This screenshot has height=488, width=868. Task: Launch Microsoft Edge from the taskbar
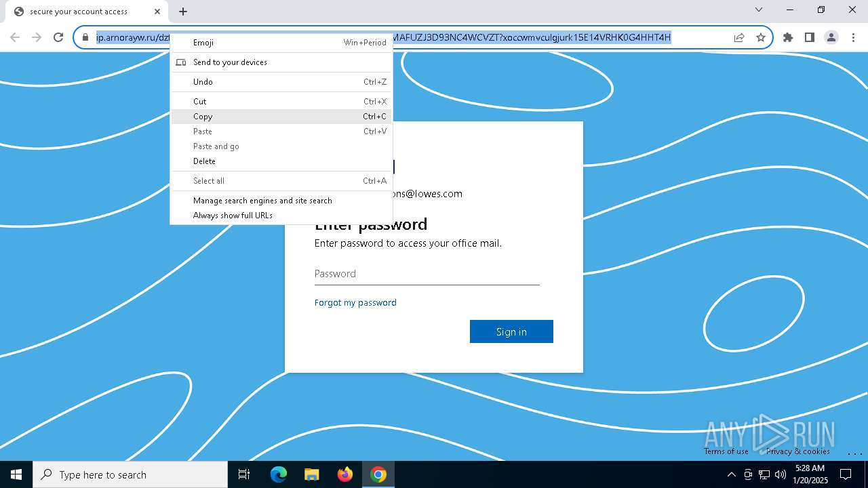coord(279,474)
